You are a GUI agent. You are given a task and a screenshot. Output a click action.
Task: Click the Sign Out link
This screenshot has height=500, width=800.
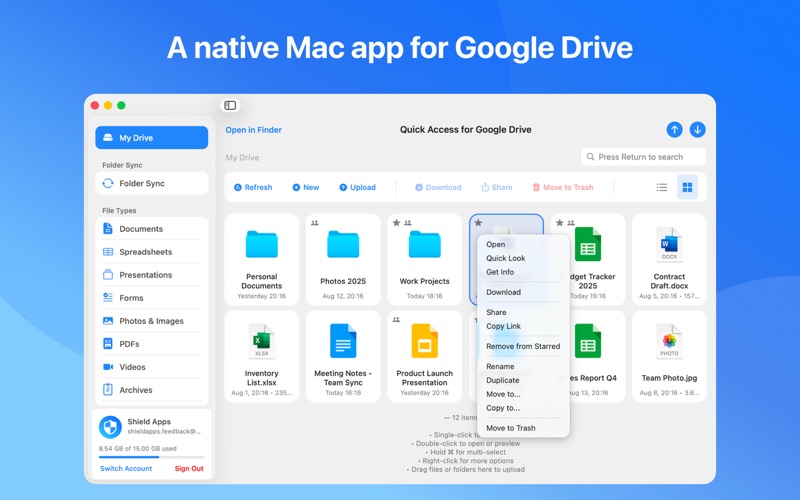click(189, 468)
